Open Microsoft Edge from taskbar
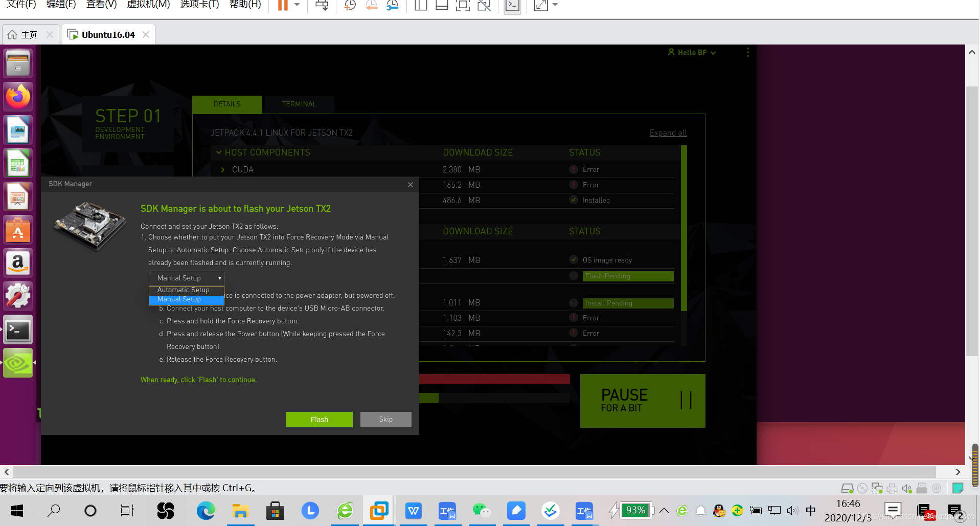The image size is (980, 526). click(206, 511)
